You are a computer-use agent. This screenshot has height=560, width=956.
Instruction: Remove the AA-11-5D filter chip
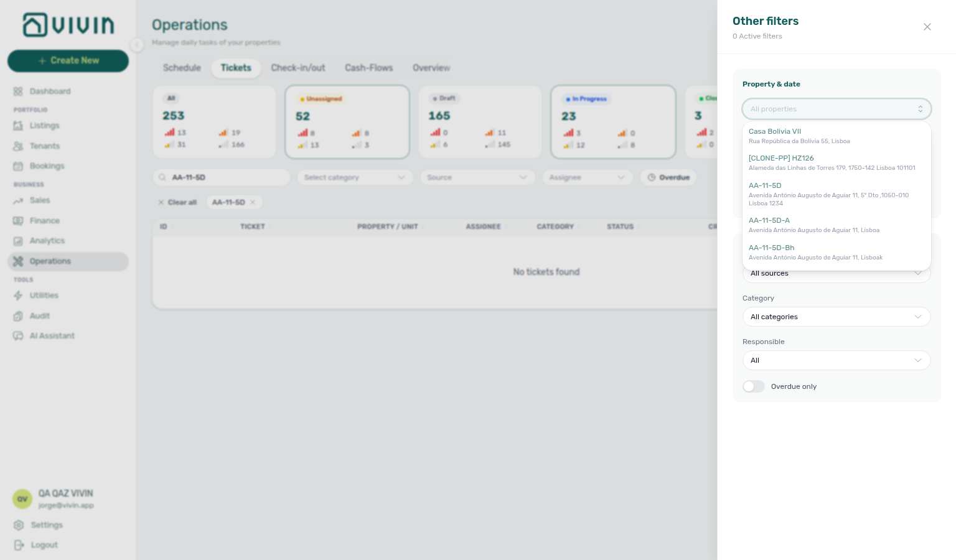(x=253, y=202)
